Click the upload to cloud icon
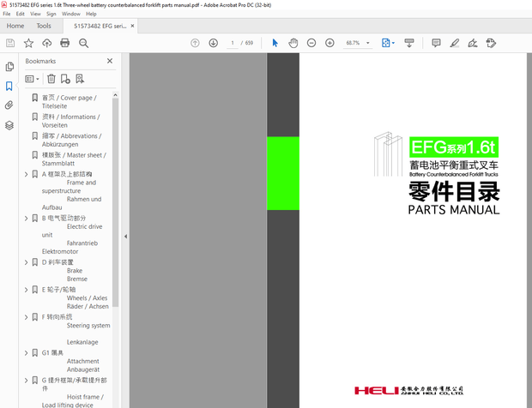 [x=47, y=43]
